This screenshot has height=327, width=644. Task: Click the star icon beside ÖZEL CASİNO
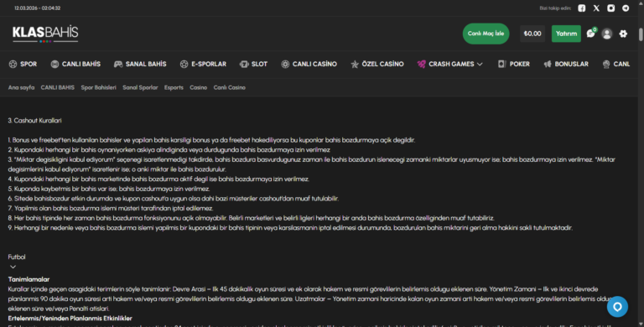[x=355, y=64]
